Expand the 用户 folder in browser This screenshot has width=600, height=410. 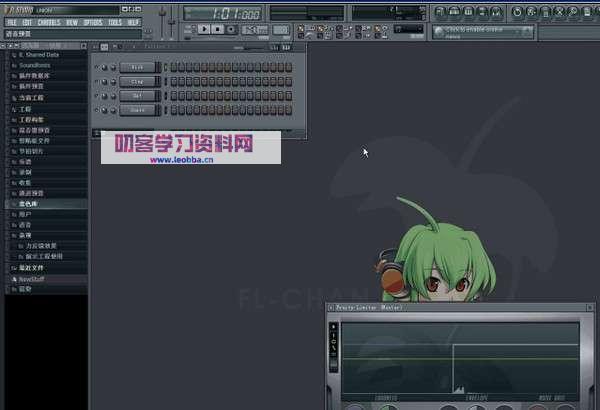(46, 214)
